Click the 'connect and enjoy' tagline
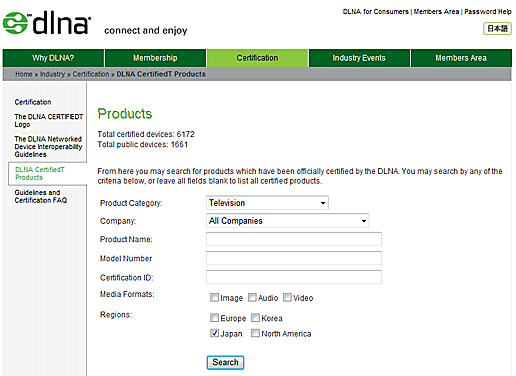 click(146, 31)
